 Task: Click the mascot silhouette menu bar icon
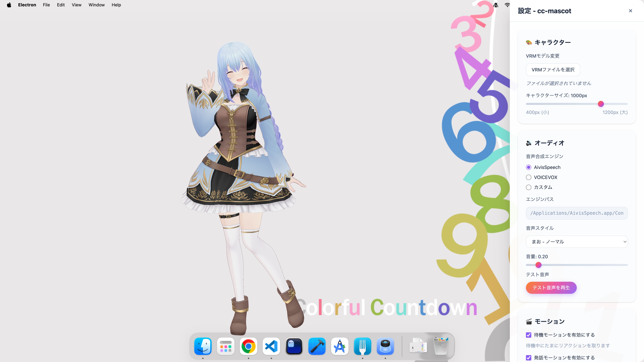coord(496,5)
